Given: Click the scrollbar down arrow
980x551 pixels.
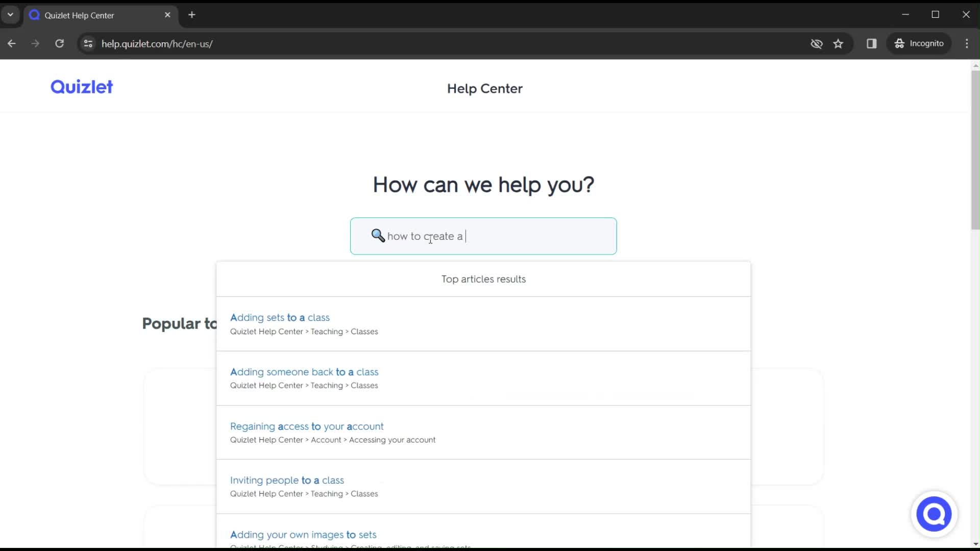Looking at the screenshot, I should click(x=975, y=544).
